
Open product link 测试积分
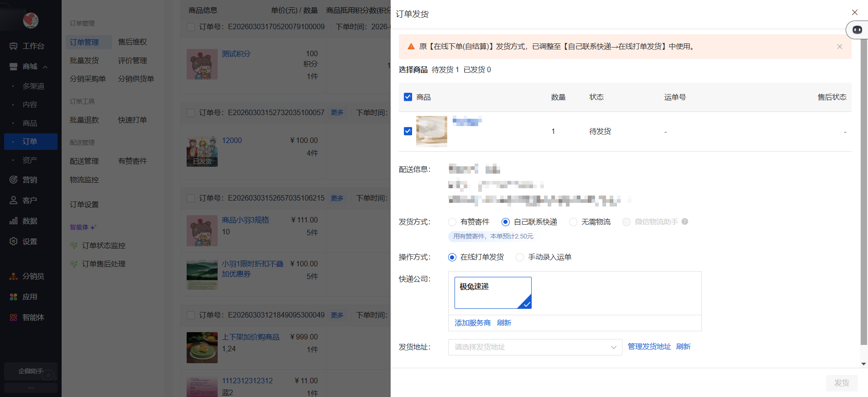236,54
